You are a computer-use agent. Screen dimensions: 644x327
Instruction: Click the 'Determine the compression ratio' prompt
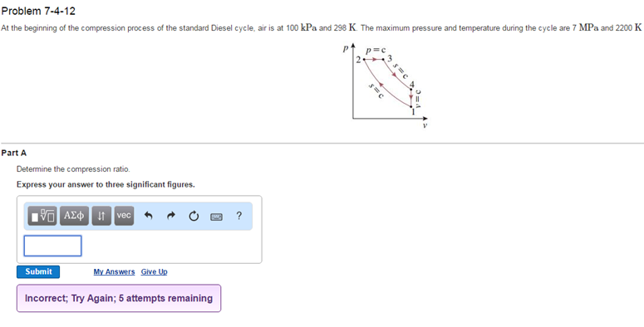[x=73, y=169]
